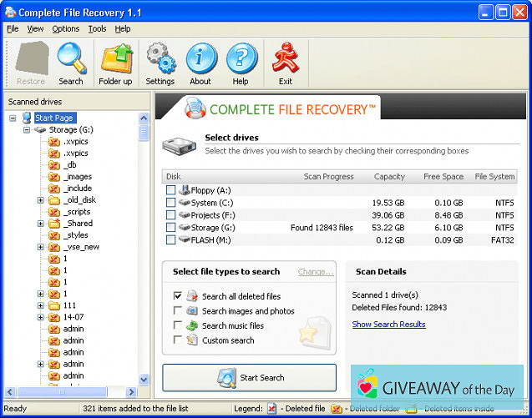
Task: Click the tree panel vertical scrollbar
Action: click(x=144, y=250)
